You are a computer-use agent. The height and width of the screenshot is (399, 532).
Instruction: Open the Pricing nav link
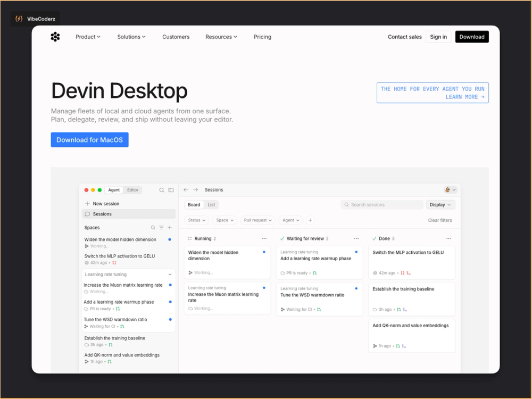pos(263,37)
